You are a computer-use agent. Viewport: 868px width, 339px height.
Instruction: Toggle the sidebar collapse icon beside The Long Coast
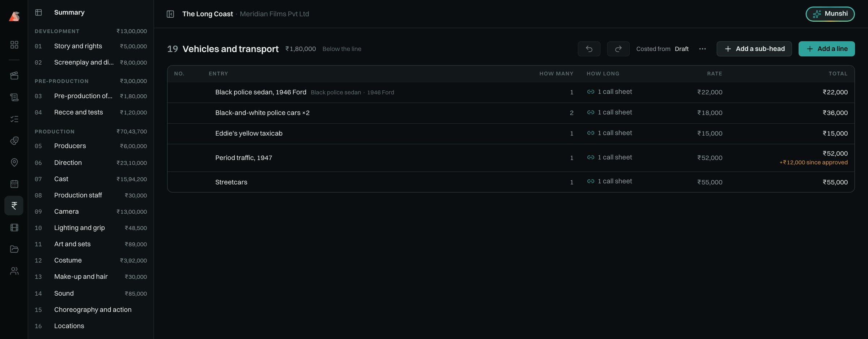pyautogui.click(x=170, y=14)
